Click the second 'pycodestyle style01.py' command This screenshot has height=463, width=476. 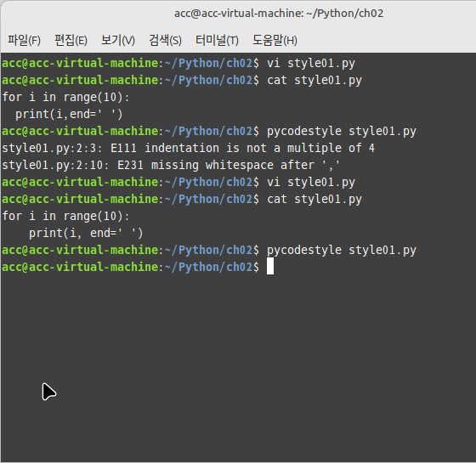tap(342, 250)
